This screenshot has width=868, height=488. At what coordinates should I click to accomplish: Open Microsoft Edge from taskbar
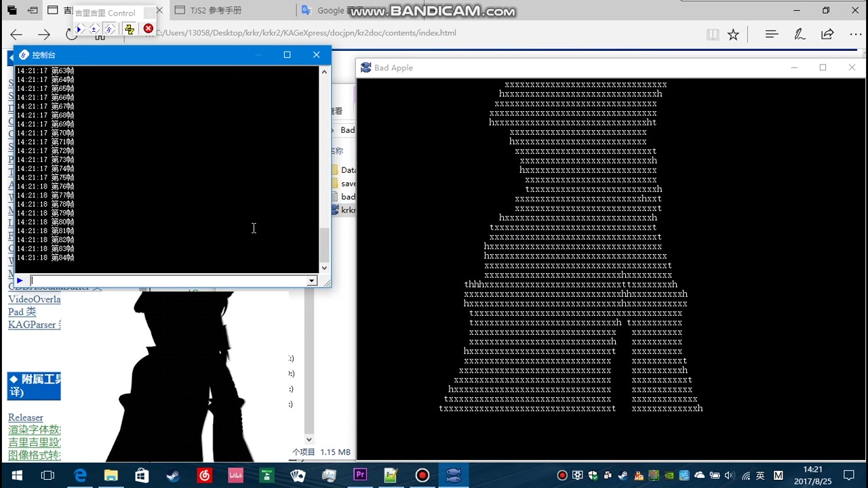79,475
